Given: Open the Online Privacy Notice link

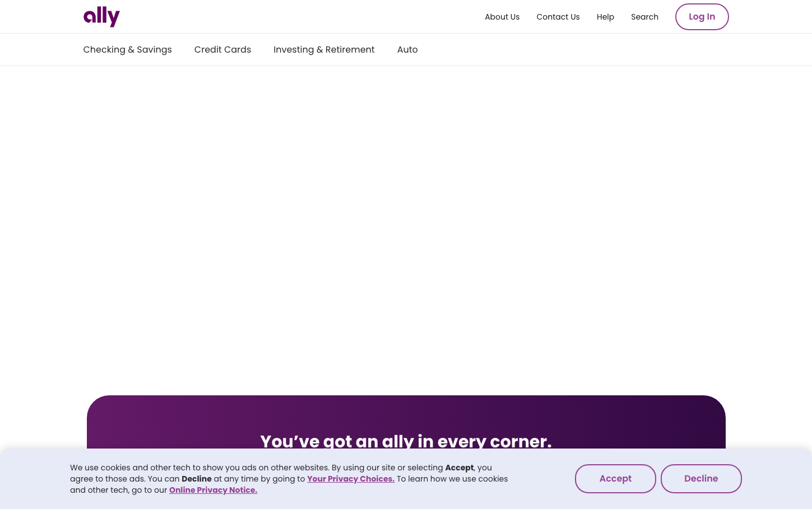Looking at the screenshot, I should [213, 490].
